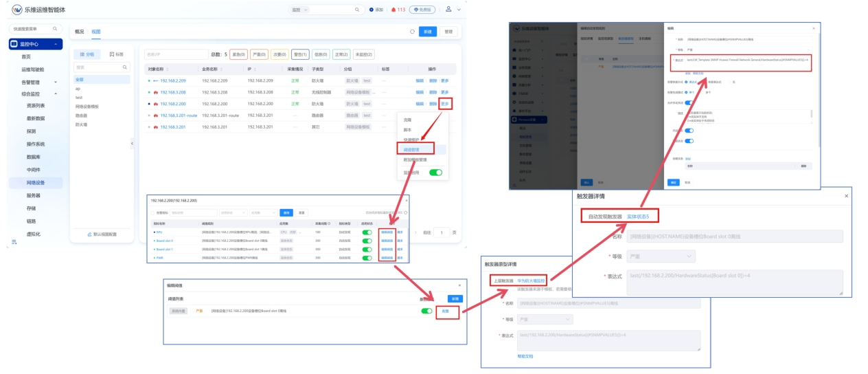
Task: Click the 配置 link in the 阈值列表 row
Action: tap(446, 311)
